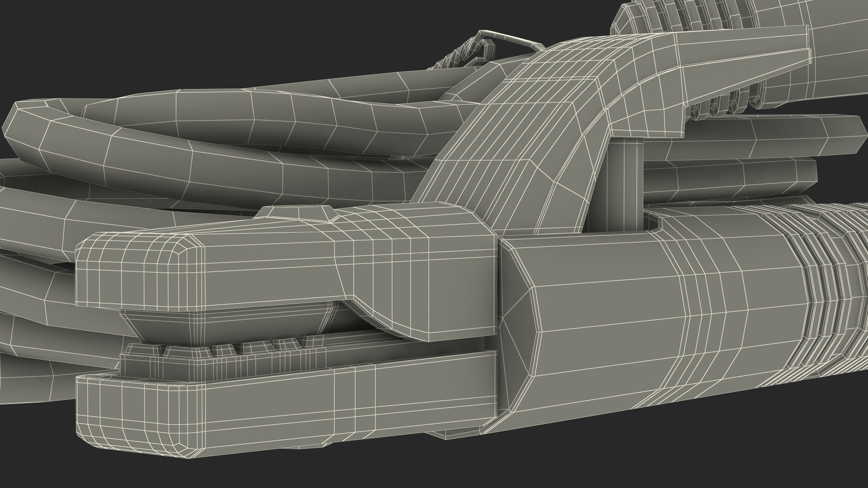Click the upper clamp jaw tip
This screenshot has width=868, height=488.
click(136, 271)
